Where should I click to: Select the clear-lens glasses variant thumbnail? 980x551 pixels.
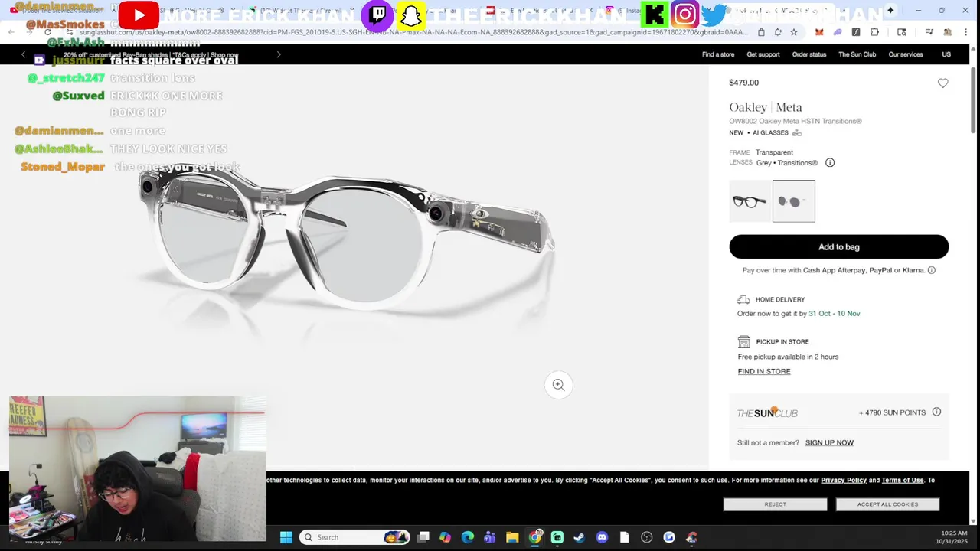pyautogui.click(x=750, y=201)
